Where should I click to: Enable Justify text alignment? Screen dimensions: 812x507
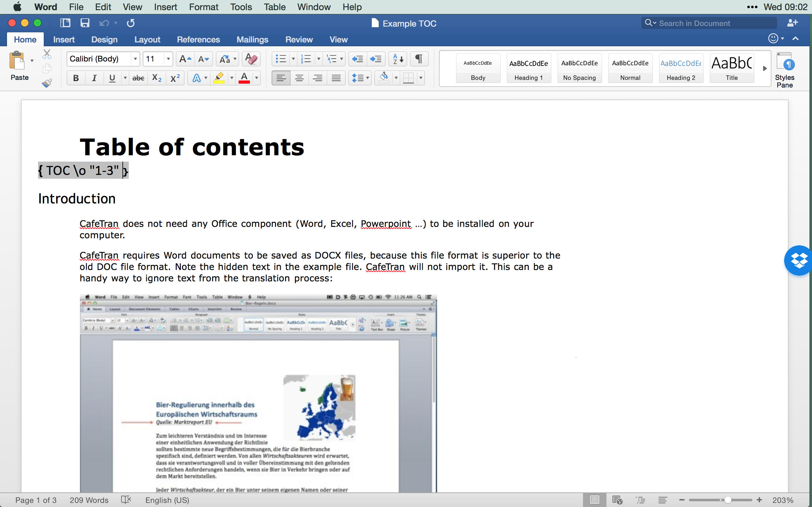tap(336, 78)
